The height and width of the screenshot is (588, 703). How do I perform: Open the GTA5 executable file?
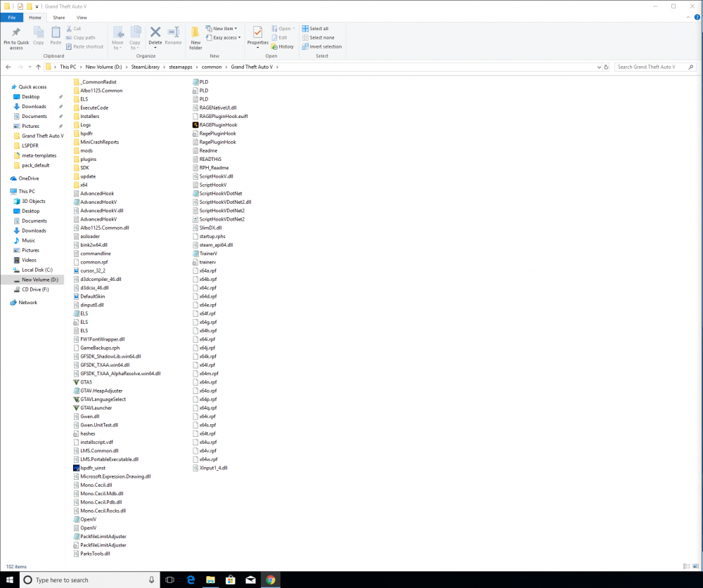(86, 382)
